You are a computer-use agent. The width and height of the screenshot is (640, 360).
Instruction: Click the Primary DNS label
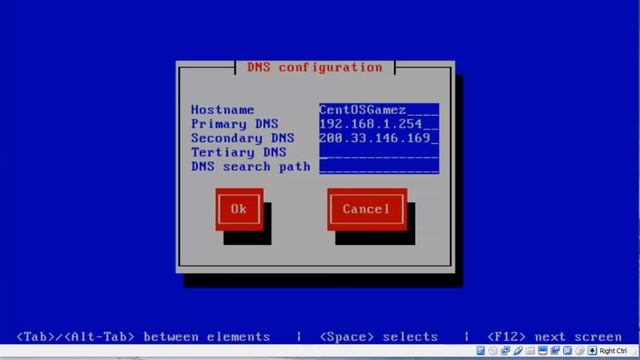[235, 124]
